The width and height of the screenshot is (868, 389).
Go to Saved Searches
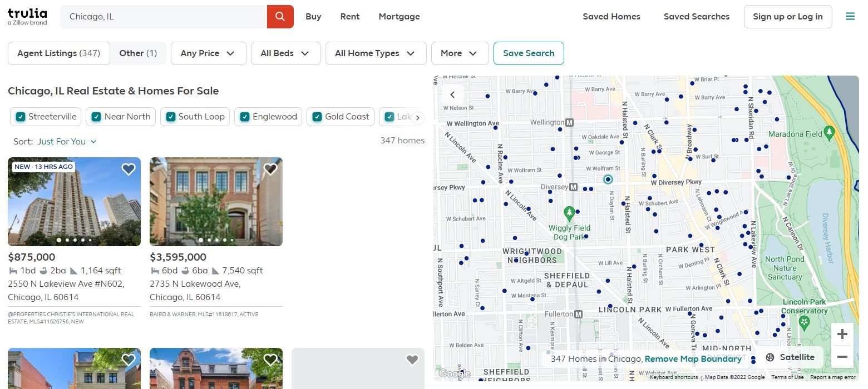click(697, 17)
